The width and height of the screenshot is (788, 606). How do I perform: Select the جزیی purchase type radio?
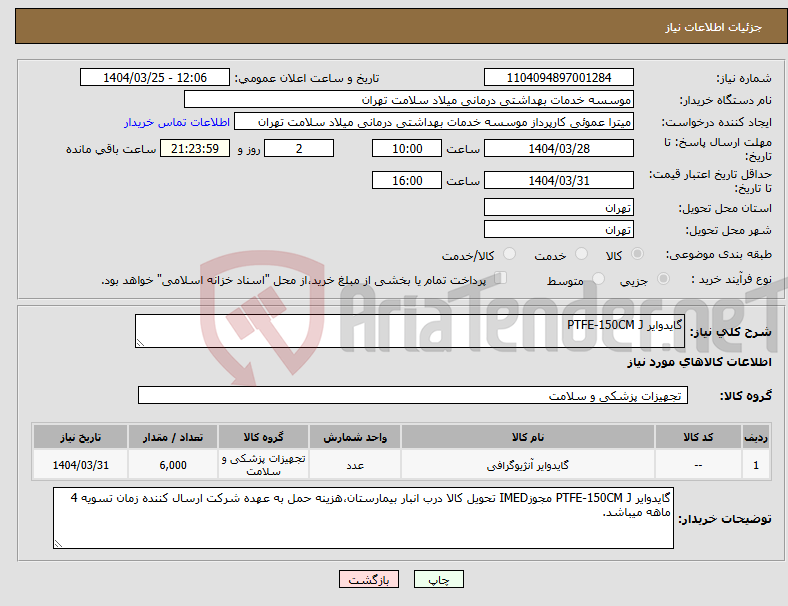click(663, 279)
